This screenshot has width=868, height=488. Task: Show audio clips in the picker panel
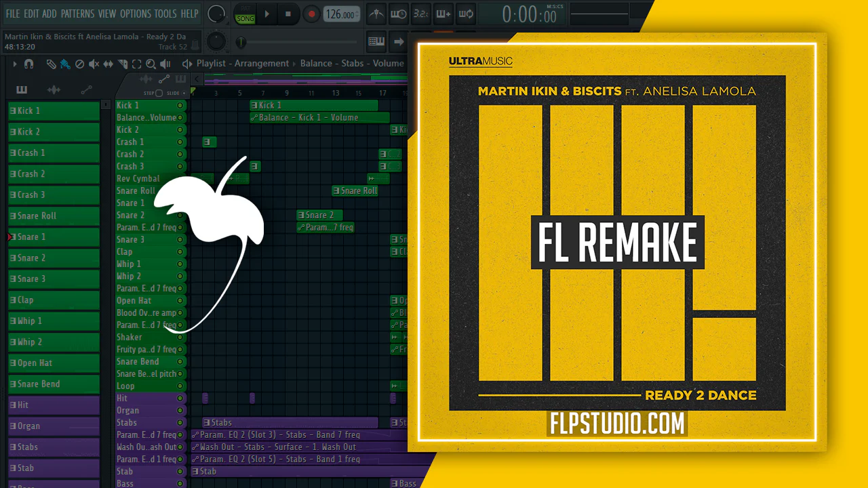point(54,90)
